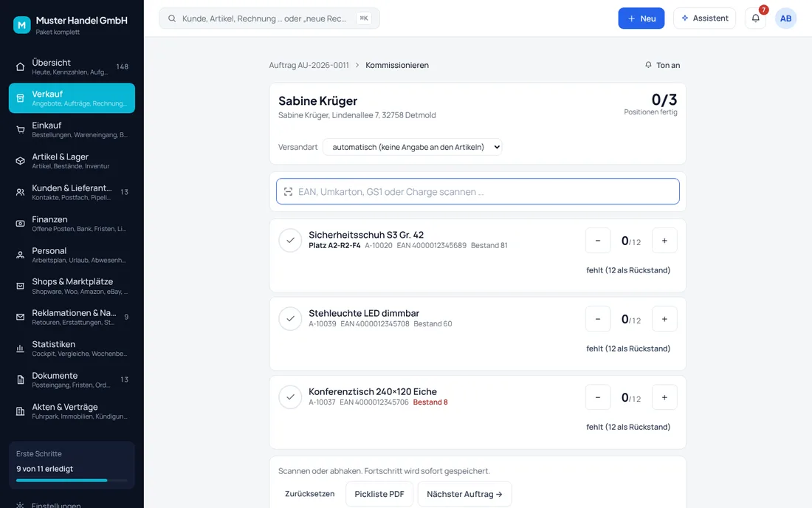This screenshot has width=812, height=508.
Task: Go to Nächster Auftrag
Action: pyautogui.click(x=464, y=494)
